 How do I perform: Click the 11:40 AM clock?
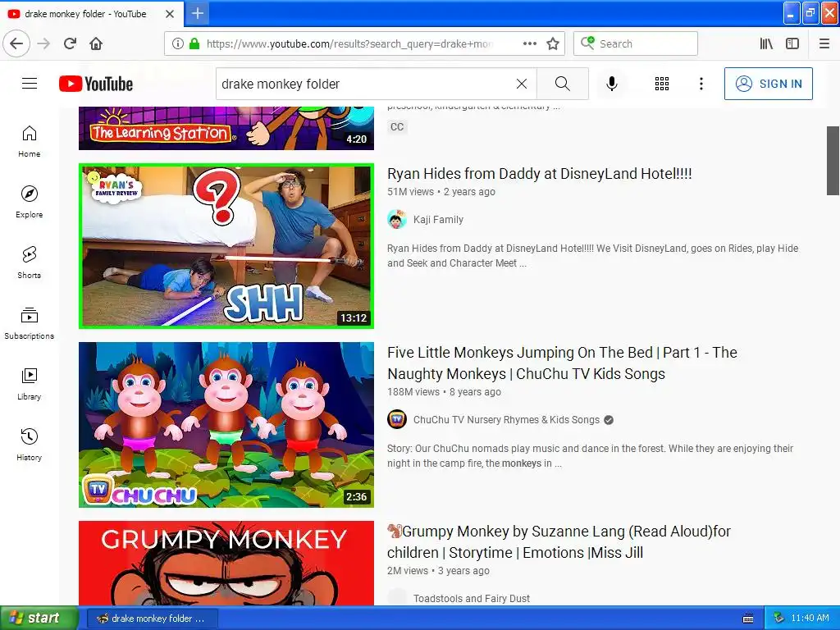pyautogui.click(x=810, y=619)
